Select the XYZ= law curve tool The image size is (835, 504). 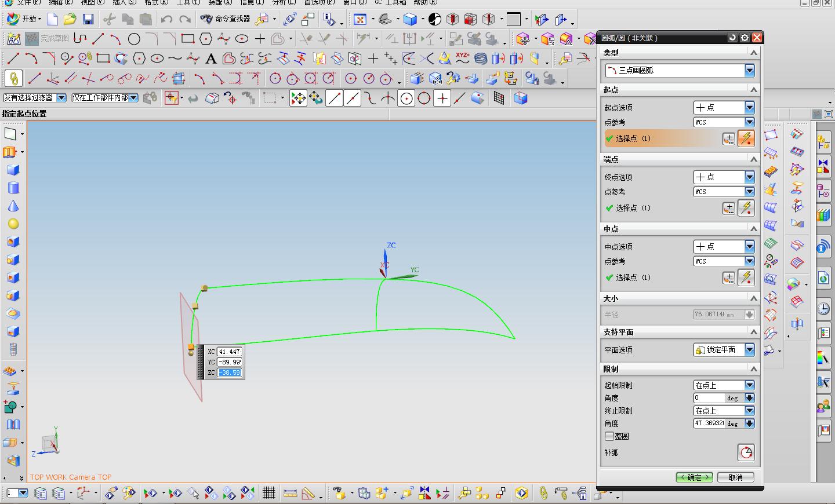(x=462, y=58)
